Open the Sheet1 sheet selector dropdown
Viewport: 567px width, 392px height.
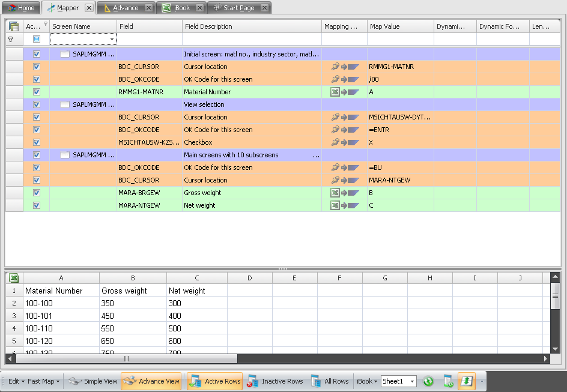[x=412, y=382]
